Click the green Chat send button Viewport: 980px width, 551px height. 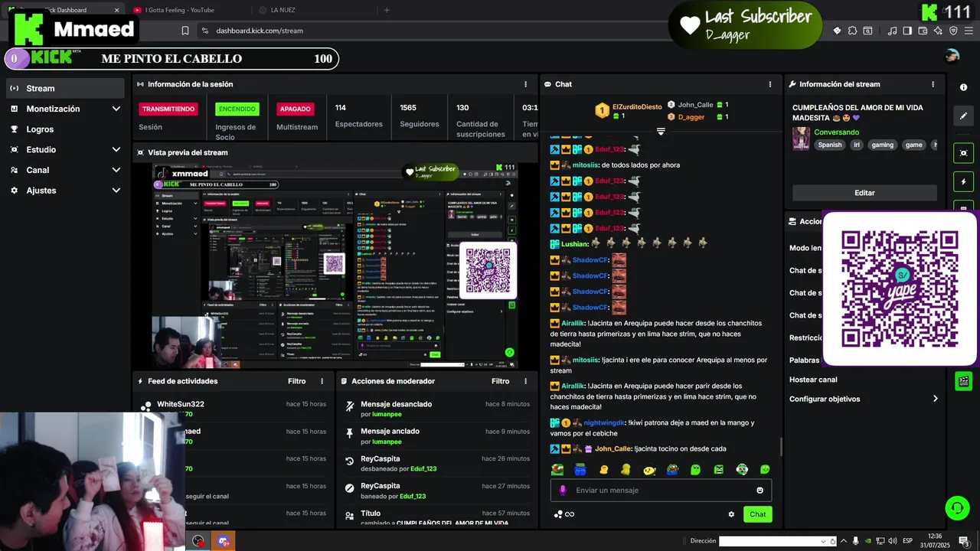tap(757, 514)
